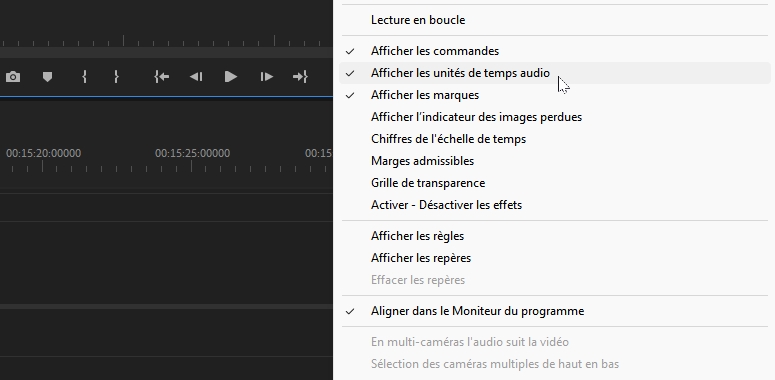This screenshot has width=775, height=380.
Task: Select Activer - Désactiver les effets
Action: click(x=555, y=205)
